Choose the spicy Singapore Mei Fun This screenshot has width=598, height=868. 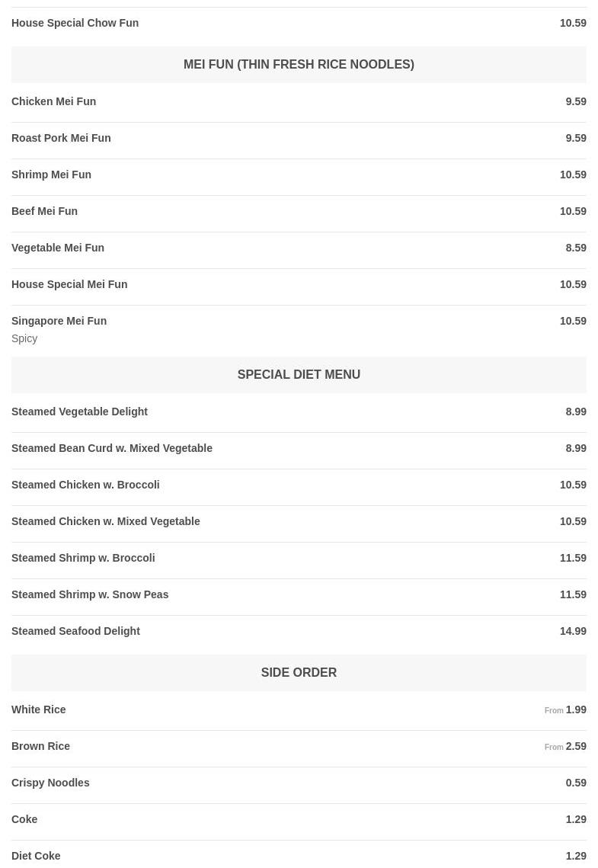click(x=59, y=321)
